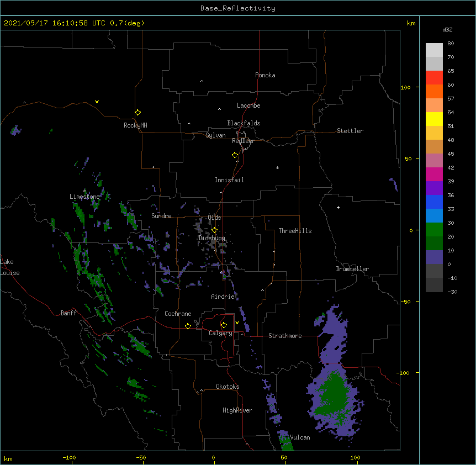Viewport: 476px width, 465px height.
Task: Click the white asterisk east of Innisfail
Action: (x=277, y=167)
